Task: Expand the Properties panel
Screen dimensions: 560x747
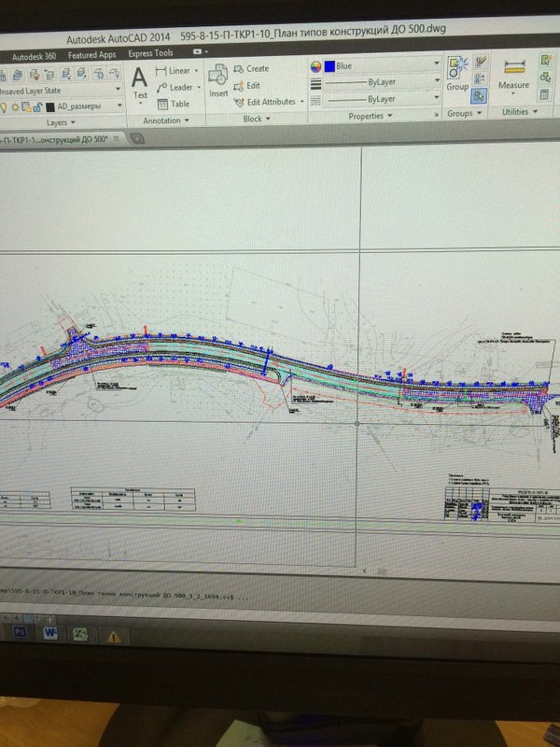Action: [x=371, y=116]
